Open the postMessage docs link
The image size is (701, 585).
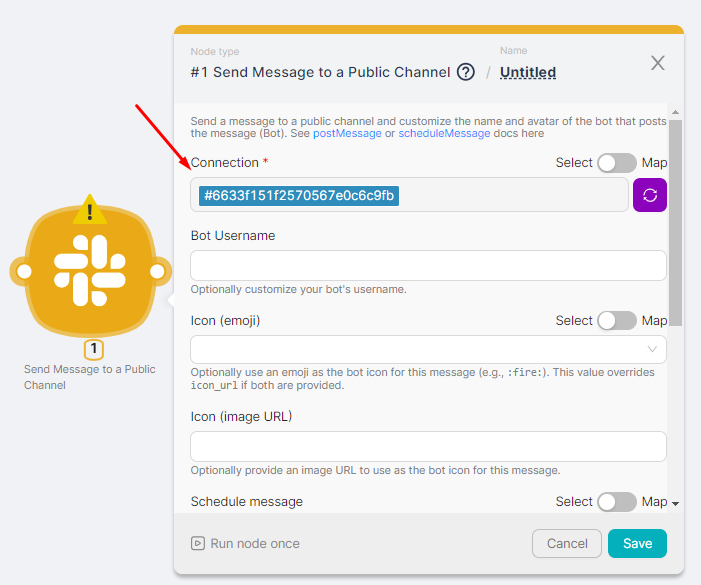[x=347, y=133]
